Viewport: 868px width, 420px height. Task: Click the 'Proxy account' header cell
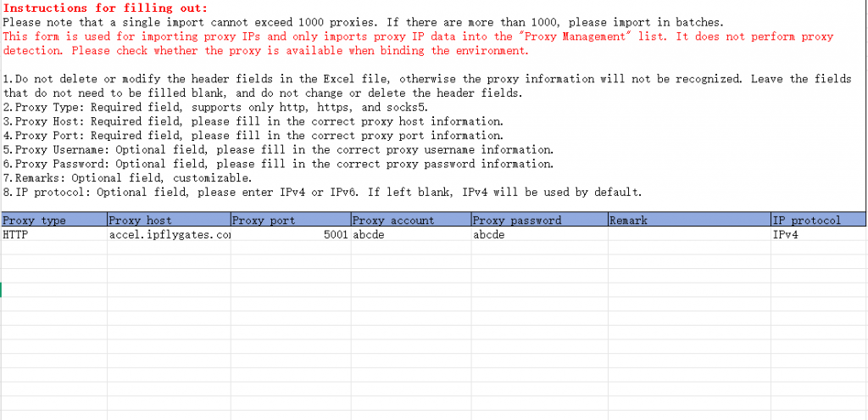click(410, 221)
